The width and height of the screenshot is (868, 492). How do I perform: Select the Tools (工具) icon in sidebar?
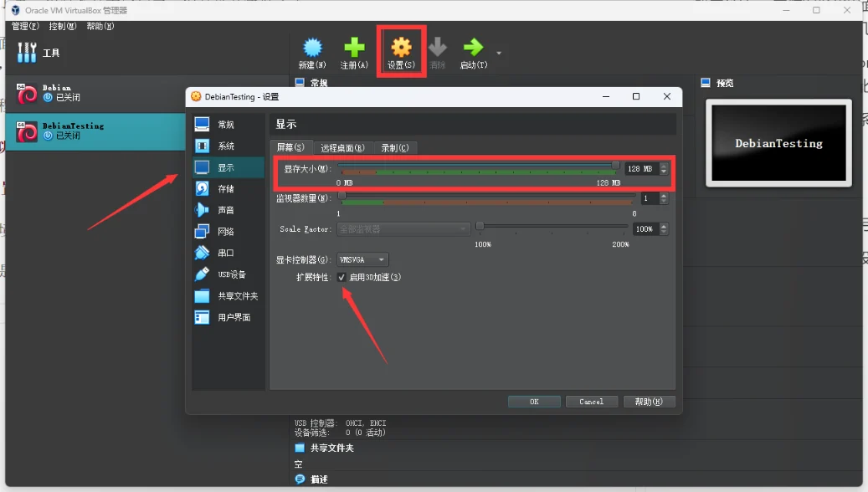click(27, 53)
